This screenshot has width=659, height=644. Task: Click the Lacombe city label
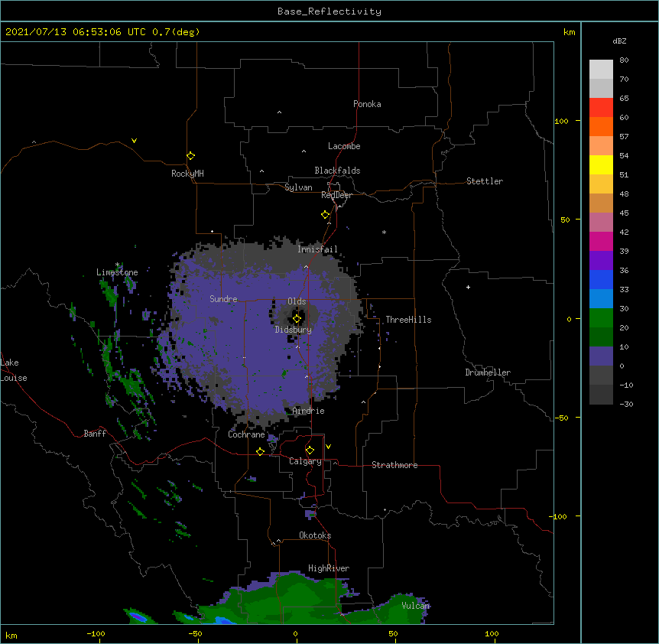344,146
